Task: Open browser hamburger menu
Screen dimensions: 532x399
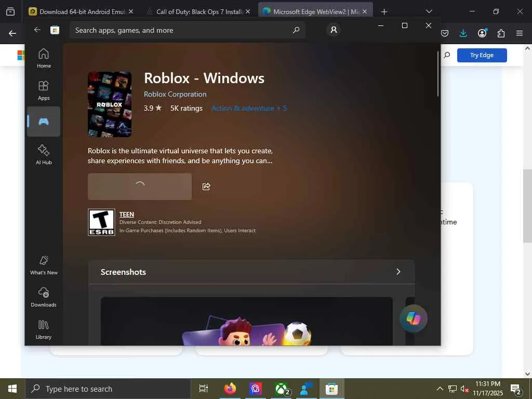Action: coord(520,33)
